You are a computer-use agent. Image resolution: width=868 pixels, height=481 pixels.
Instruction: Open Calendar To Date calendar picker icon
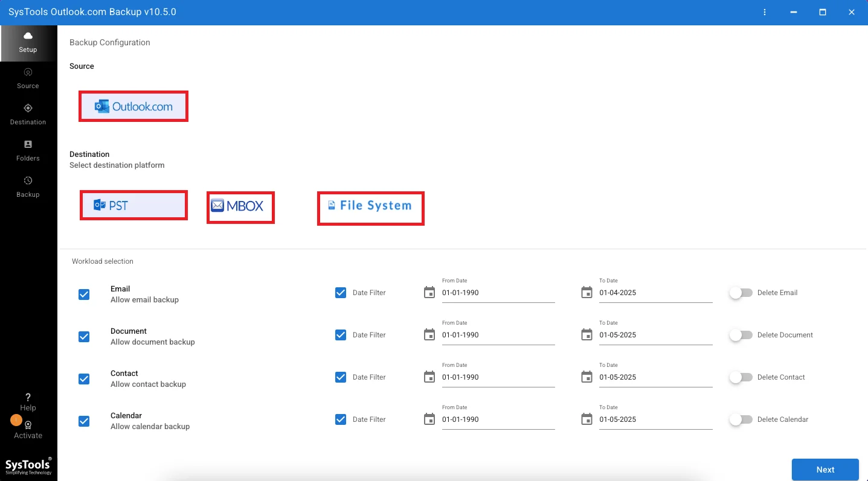pos(587,419)
